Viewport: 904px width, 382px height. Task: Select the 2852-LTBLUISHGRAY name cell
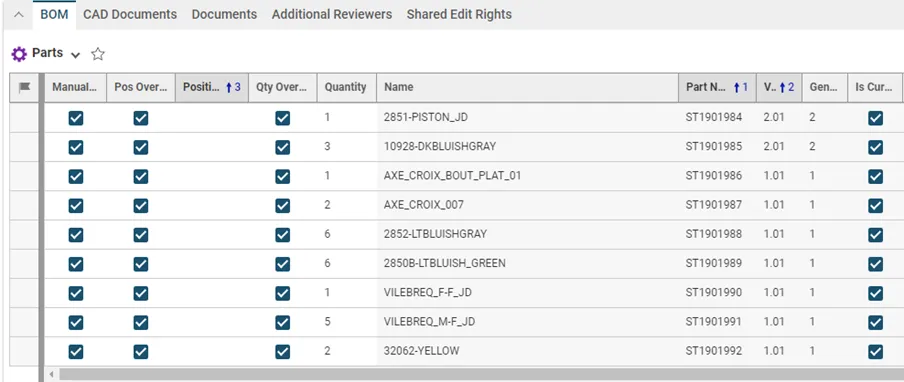click(528, 235)
